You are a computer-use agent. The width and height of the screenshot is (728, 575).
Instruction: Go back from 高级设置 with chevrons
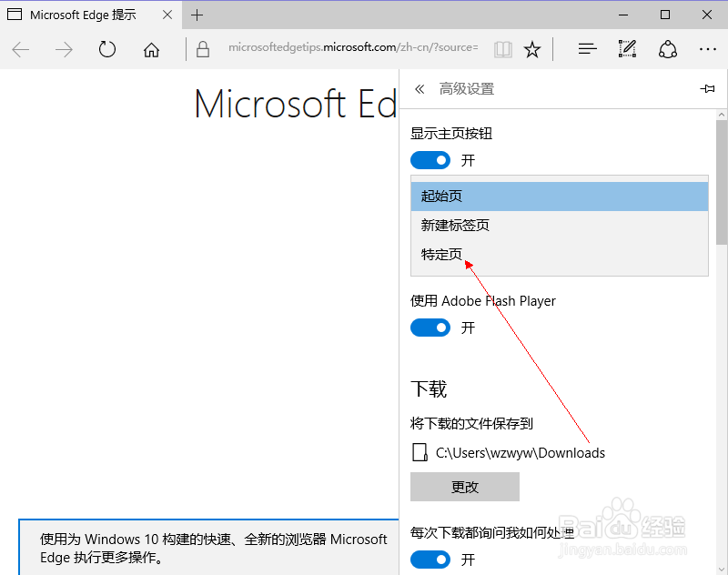coord(420,88)
